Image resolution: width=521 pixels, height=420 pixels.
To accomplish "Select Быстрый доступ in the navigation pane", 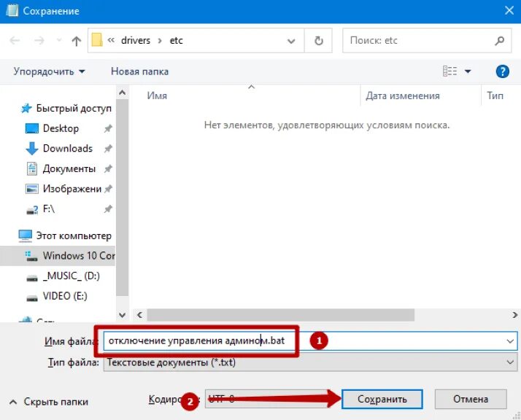I will (66, 108).
